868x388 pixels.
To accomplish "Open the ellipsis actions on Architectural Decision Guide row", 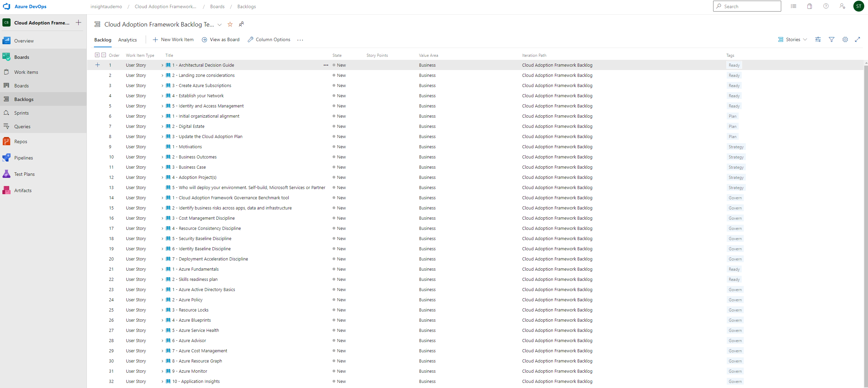I will coord(326,65).
